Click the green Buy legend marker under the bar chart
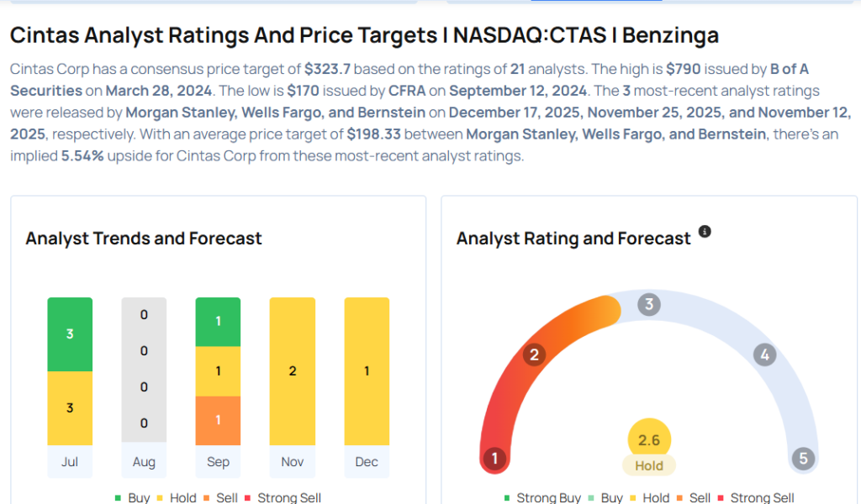 click(119, 498)
